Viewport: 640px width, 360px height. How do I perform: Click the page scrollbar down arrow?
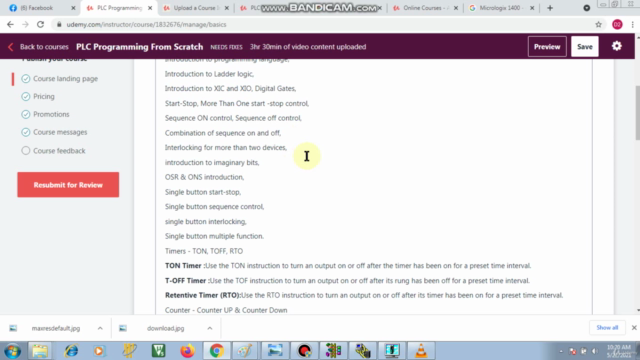point(638,311)
